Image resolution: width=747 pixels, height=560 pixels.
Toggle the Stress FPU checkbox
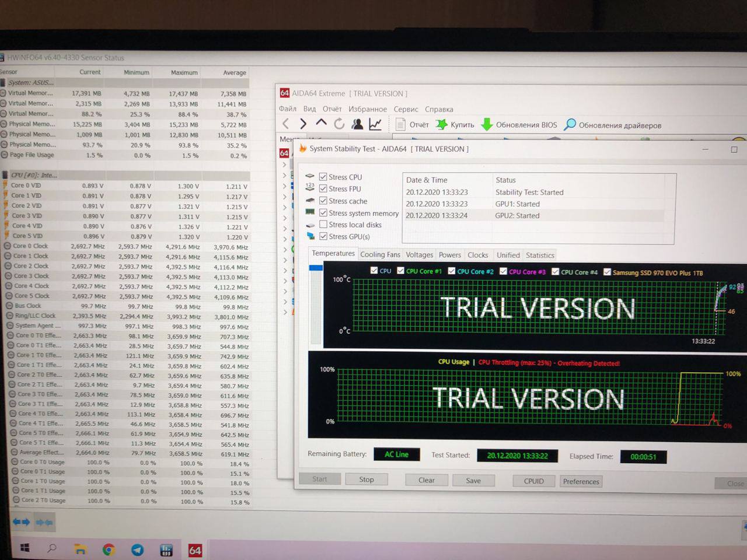[x=323, y=188]
